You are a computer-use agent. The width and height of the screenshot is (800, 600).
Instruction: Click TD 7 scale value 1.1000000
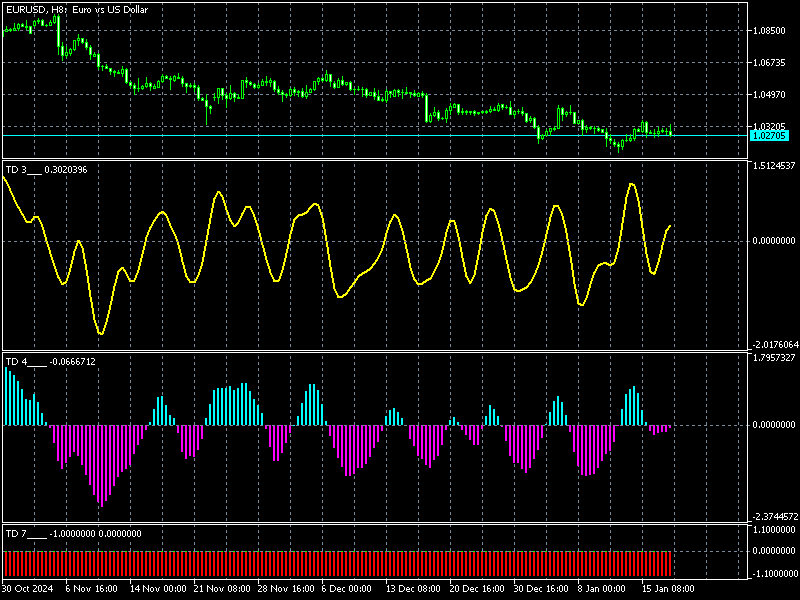774,530
